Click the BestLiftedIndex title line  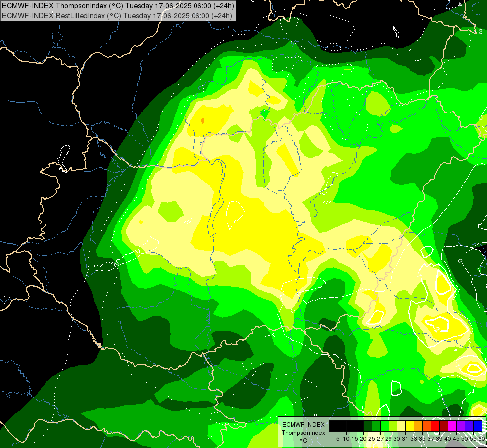[x=117, y=15]
